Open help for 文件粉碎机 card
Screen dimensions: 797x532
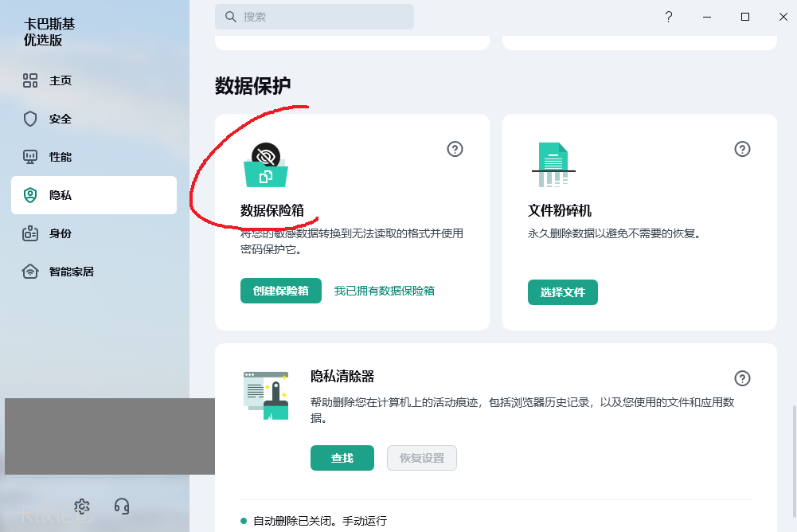[x=742, y=149]
